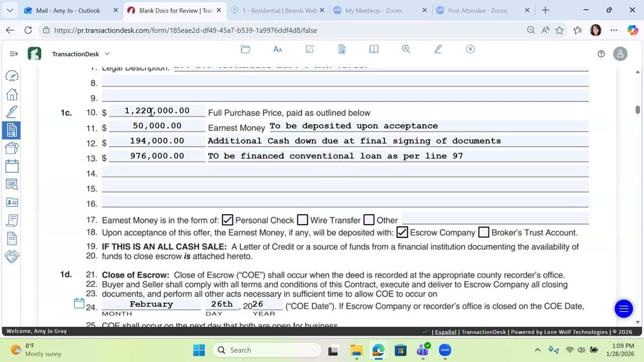Image resolution: width=644 pixels, height=362 pixels.
Task: Open Zoom from the taskbar
Action: click(445, 350)
